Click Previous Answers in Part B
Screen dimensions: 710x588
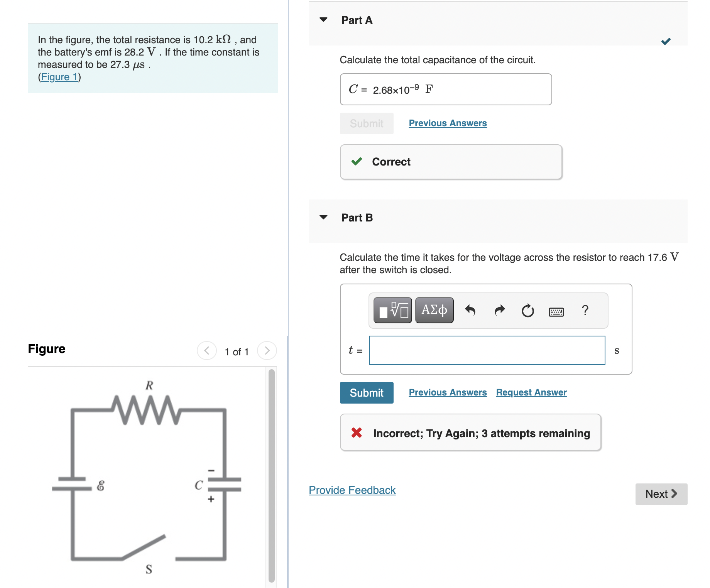448,392
